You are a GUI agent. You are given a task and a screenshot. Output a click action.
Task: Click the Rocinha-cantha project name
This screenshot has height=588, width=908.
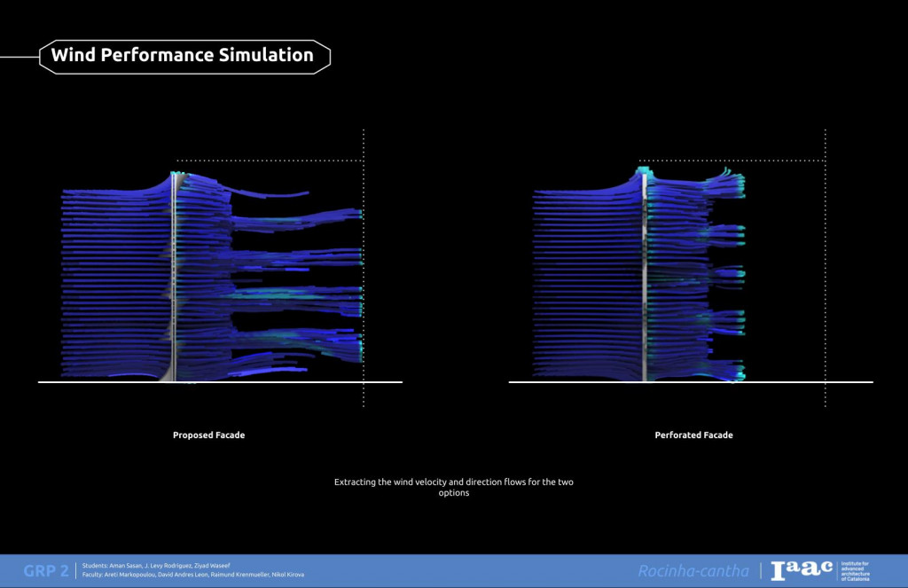(x=693, y=570)
